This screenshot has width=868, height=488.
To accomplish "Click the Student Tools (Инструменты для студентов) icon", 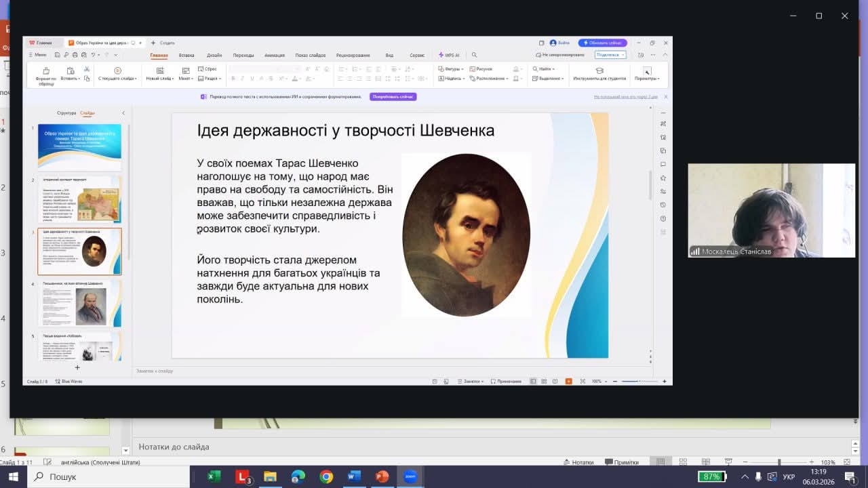I will [x=599, y=70].
